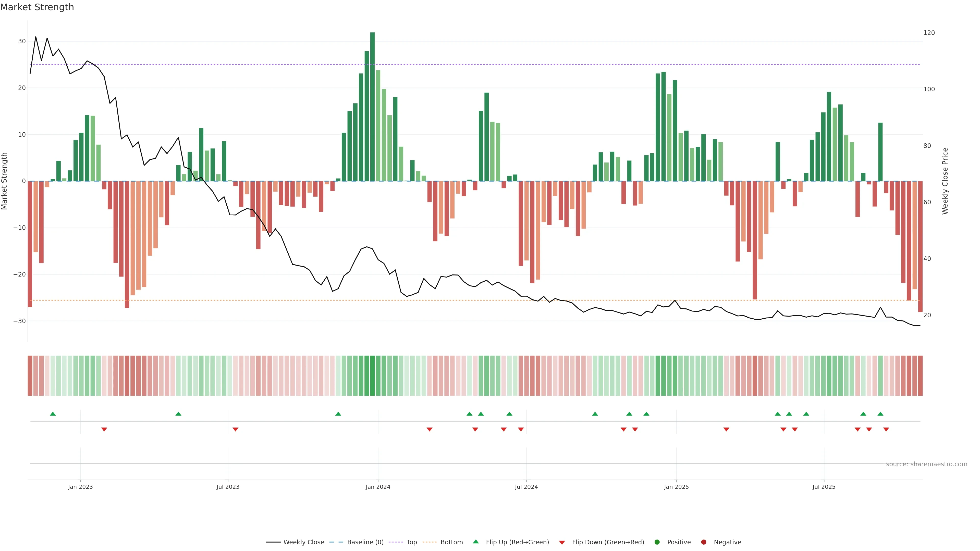Click the rightmost green flip-up triangle marker
This screenshot has height=551, width=980.
pyautogui.click(x=880, y=414)
